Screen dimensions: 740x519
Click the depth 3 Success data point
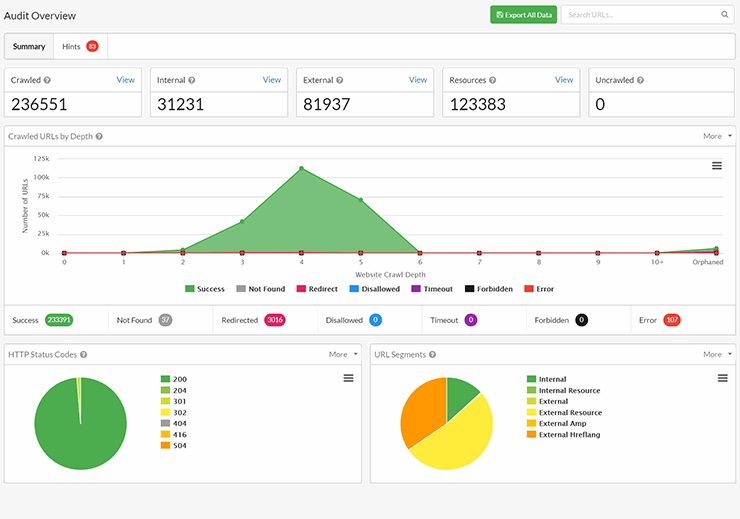click(x=242, y=221)
